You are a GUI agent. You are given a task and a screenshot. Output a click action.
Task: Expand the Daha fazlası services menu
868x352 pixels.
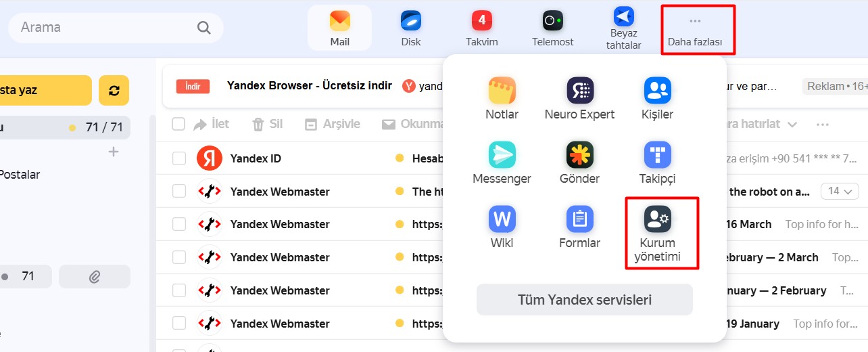695,29
